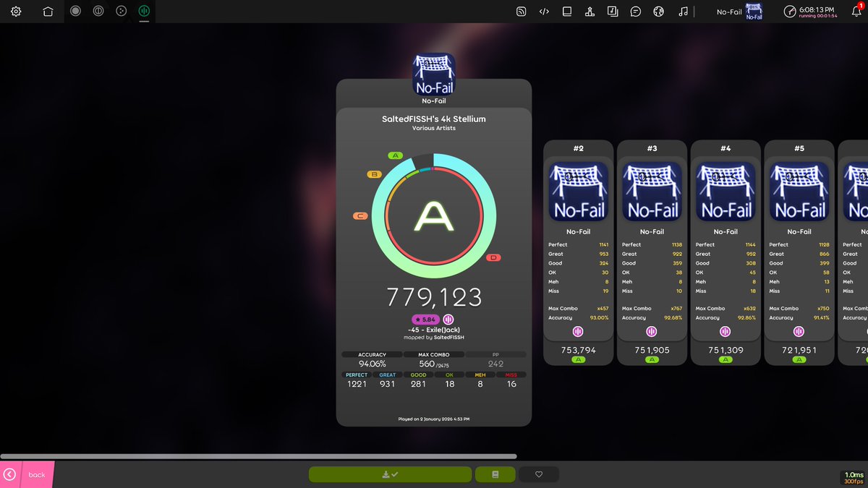Go to the home menu icon
The image size is (868, 488).
[48, 12]
